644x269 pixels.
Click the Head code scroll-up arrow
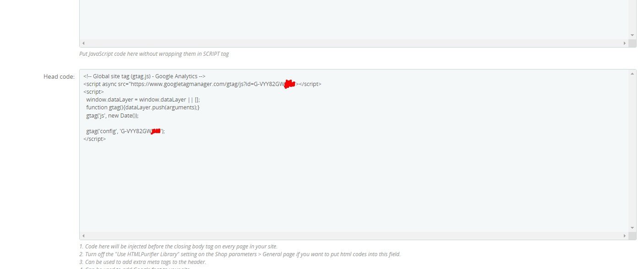point(633,74)
